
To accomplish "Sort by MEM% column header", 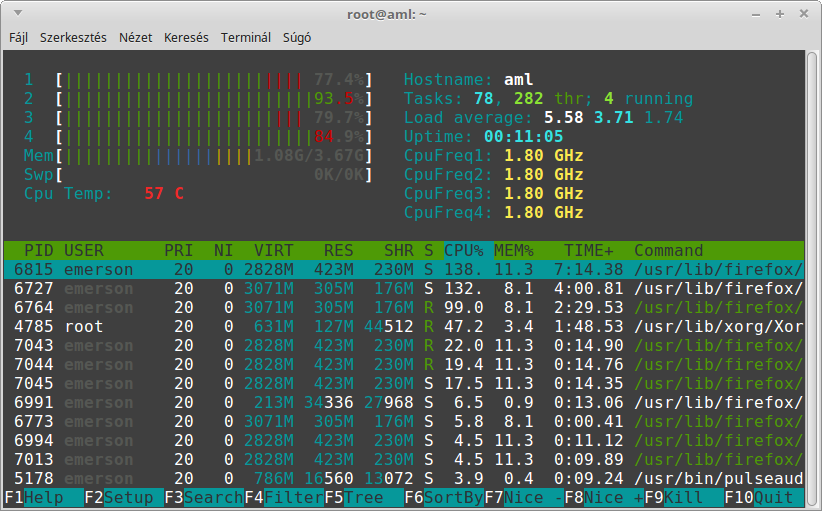I will pos(514,251).
